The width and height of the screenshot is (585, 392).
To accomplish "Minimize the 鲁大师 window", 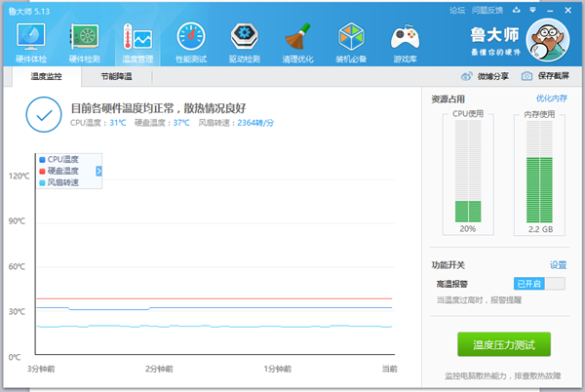I will [x=550, y=11].
